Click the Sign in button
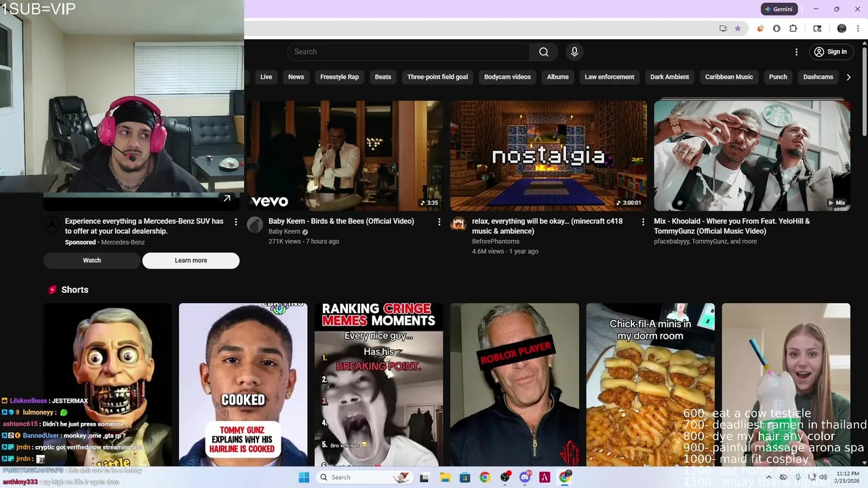Image resolution: width=868 pixels, height=488 pixels. [x=831, y=52]
